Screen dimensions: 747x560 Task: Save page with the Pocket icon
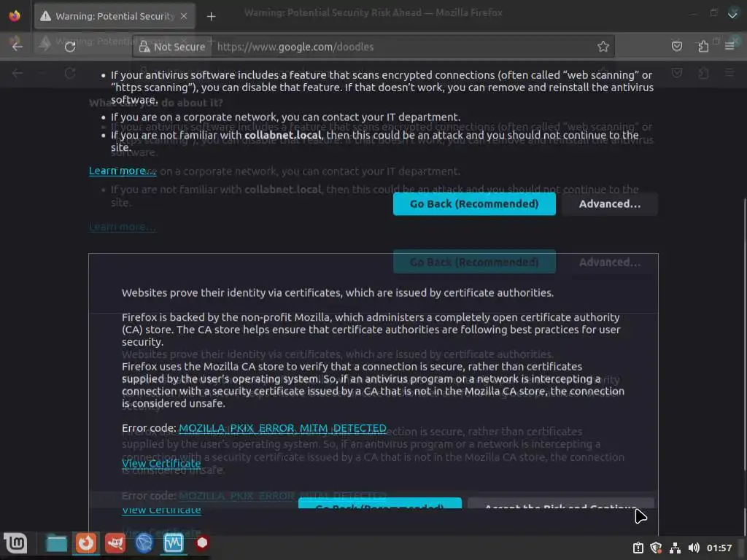tap(676, 46)
